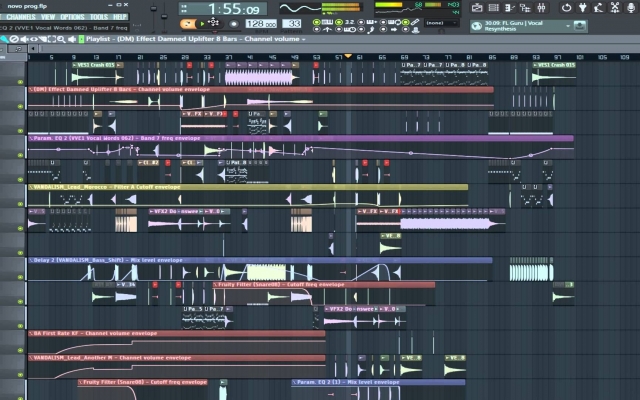This screenshot has height=400, width=640.
Task: Click the master volume slider knob
Action: point(154,9)
